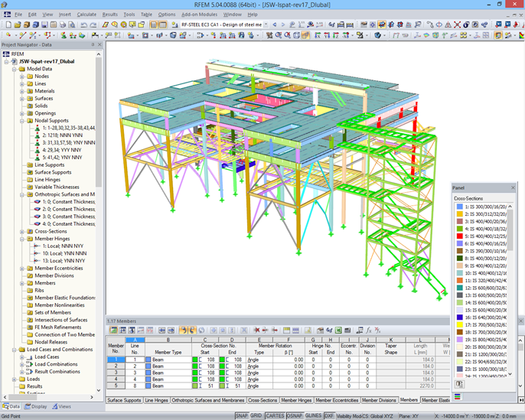Open the Add-on Modules menu
Screen dimensions: 525x420
point(199,15)
